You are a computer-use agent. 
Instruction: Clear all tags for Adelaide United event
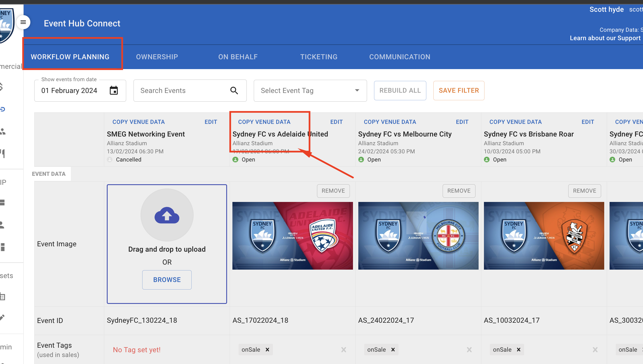[343, 350]
